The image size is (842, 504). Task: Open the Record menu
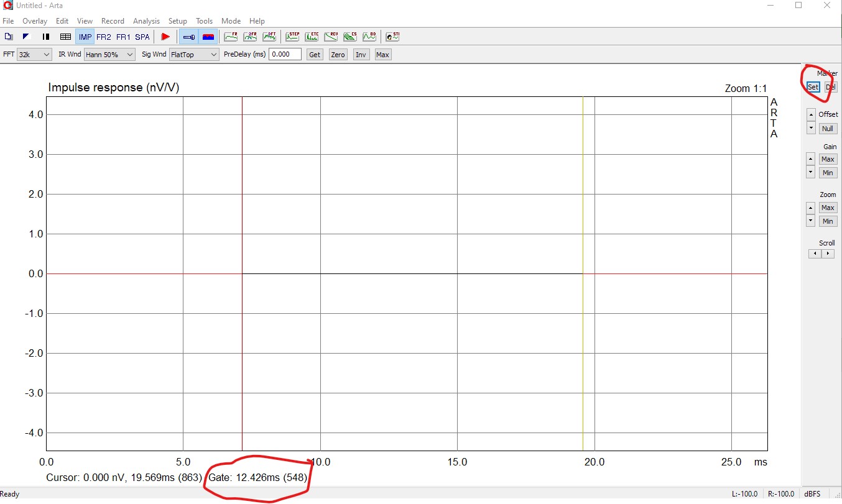(x=113, y=21)
